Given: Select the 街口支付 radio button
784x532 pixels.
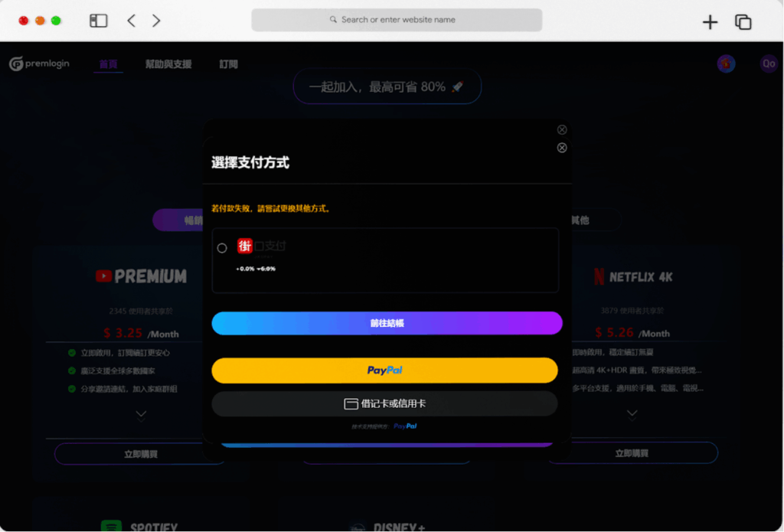Looking at the screenshot, I should (x=222, y=248).
